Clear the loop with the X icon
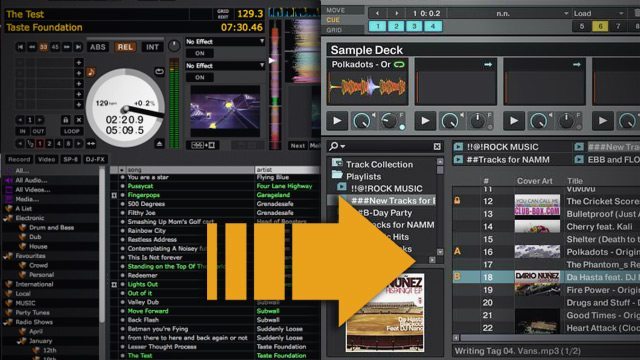This screenshot has width=640, height=360. 79,120
